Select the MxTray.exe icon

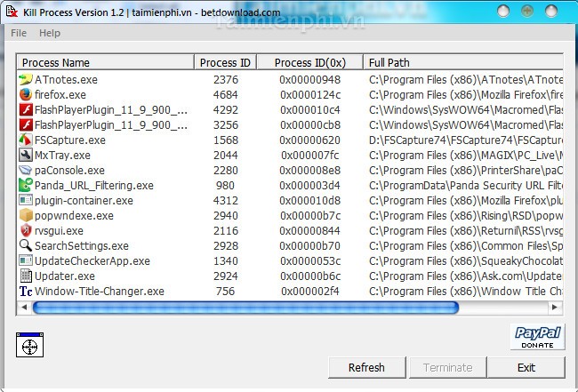point(26,156)
